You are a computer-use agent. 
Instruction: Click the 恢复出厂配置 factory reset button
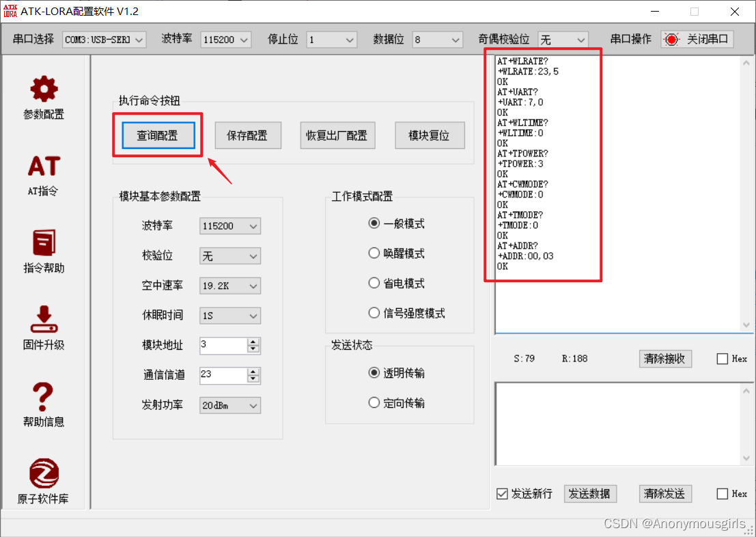[337, 135]
